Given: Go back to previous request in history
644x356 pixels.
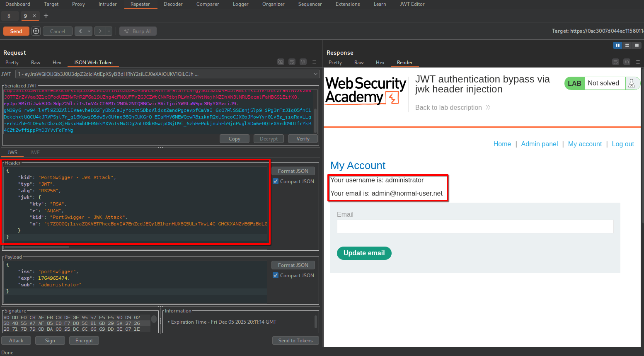Looking at the screenshot, I should 80,31.
